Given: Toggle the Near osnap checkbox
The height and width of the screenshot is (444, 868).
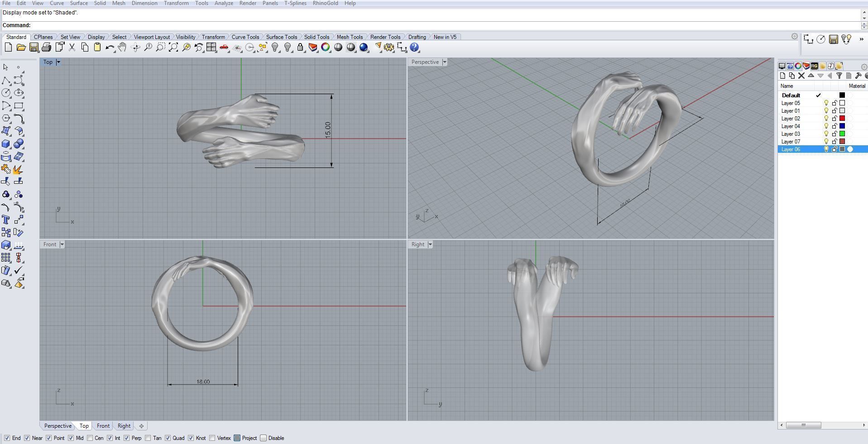Looking at the screenshot, I should [27, 438].
